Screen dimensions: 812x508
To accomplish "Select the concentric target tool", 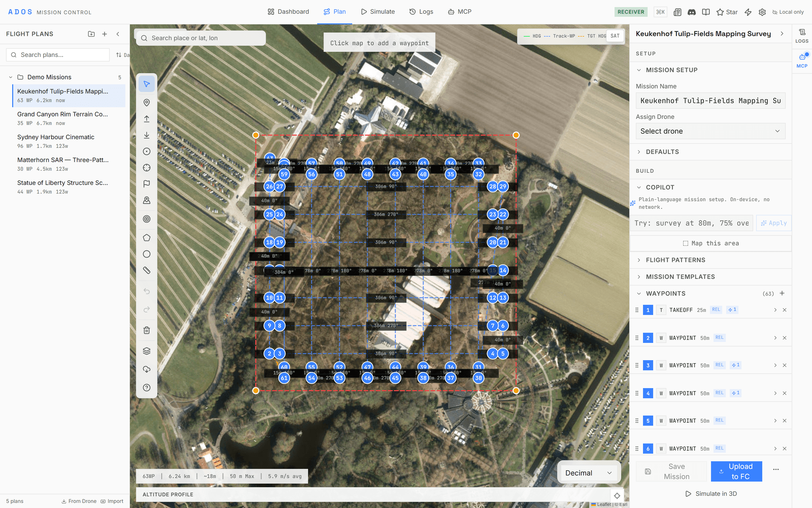I will 147,219.
